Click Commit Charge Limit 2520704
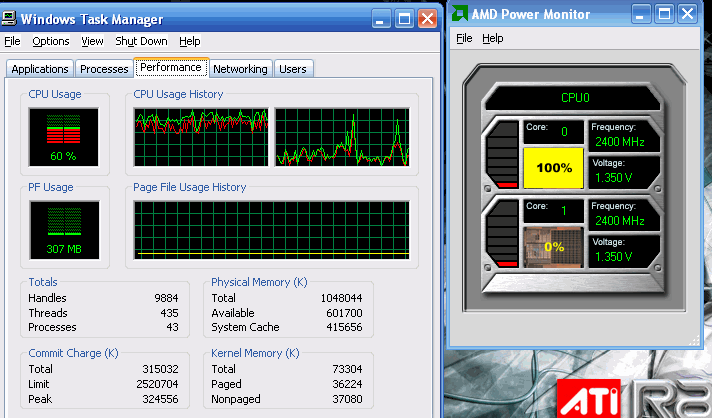 click(157, 384)
